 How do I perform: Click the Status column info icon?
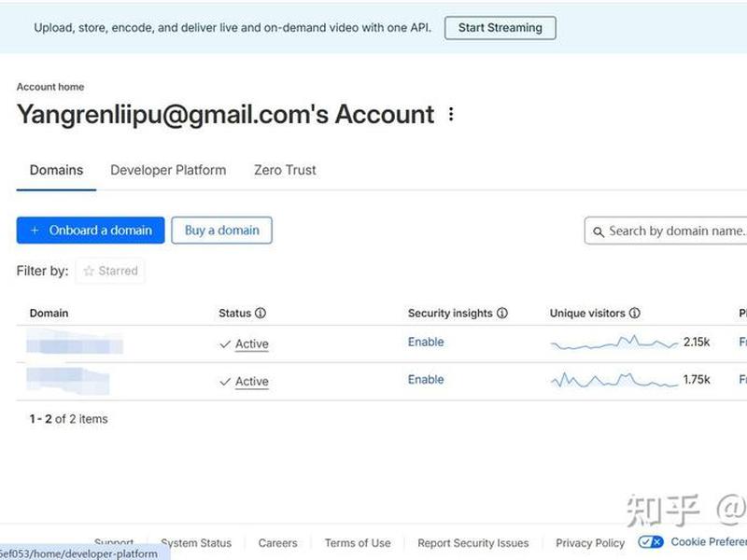(261, 313)
